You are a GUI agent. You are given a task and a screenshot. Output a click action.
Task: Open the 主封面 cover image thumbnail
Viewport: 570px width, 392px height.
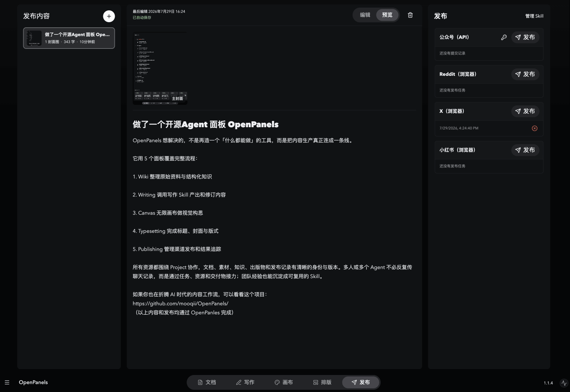[160, 68]
